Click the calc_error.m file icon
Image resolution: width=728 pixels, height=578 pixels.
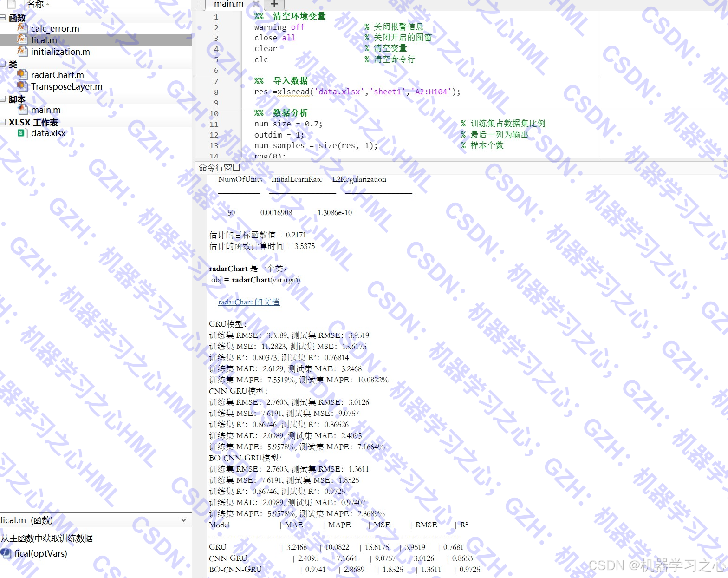[22, 28]
